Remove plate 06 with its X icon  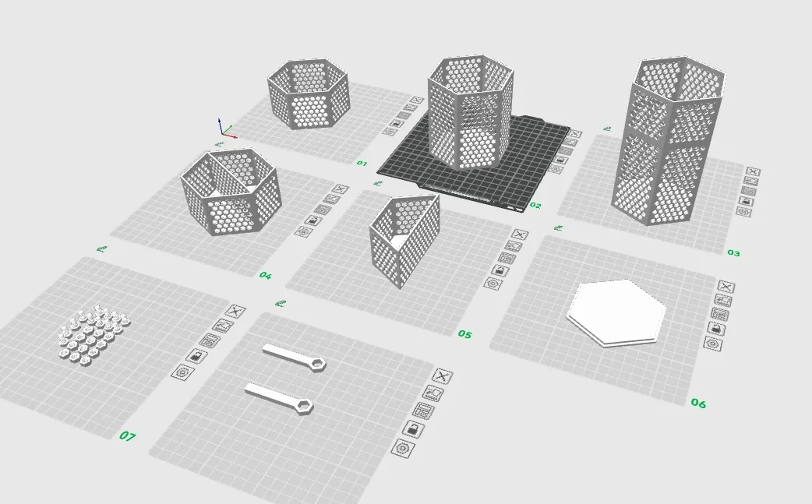pyautogui.click(x=726, y=287)
